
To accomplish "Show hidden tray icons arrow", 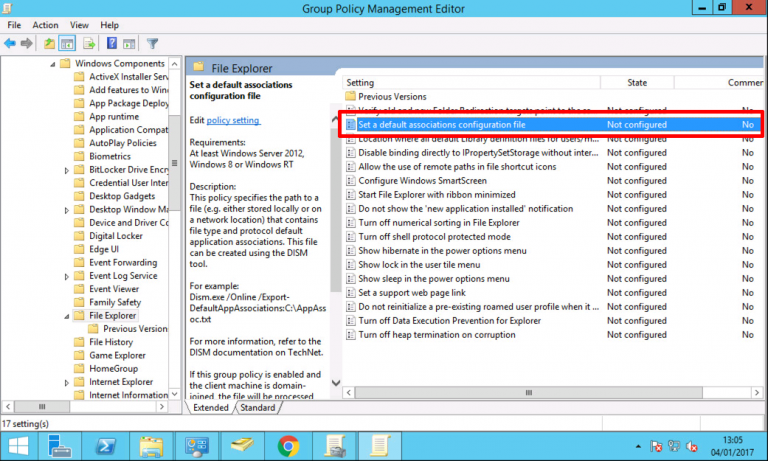I will [x=638, y=446].
